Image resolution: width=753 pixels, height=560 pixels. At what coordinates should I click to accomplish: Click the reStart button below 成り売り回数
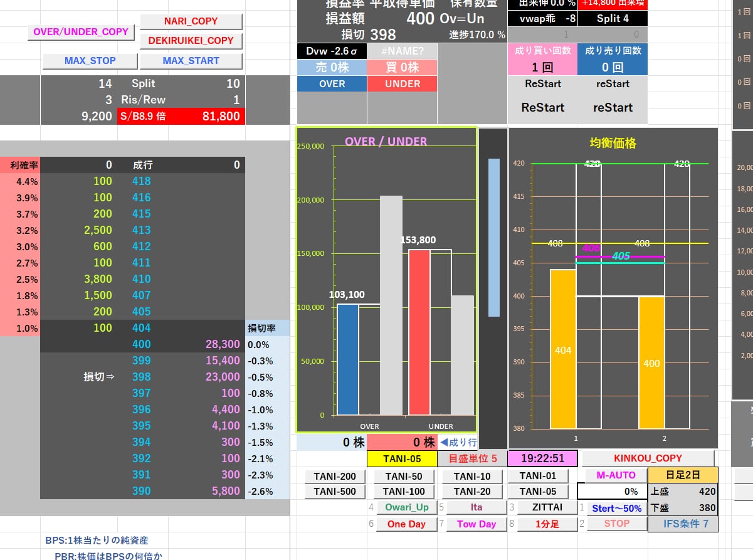tap(613, 107)
